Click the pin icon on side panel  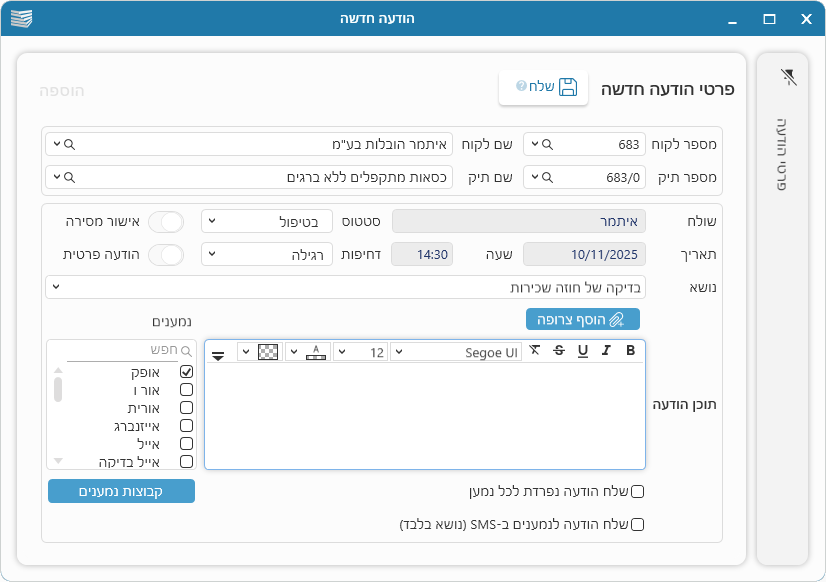[x=788, y=77]
